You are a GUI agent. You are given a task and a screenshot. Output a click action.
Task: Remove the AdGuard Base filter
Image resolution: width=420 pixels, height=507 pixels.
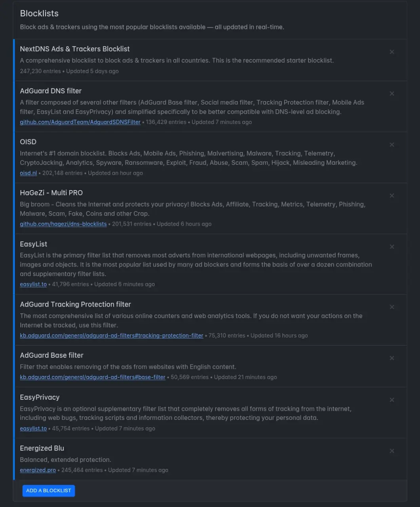(392, 358)
